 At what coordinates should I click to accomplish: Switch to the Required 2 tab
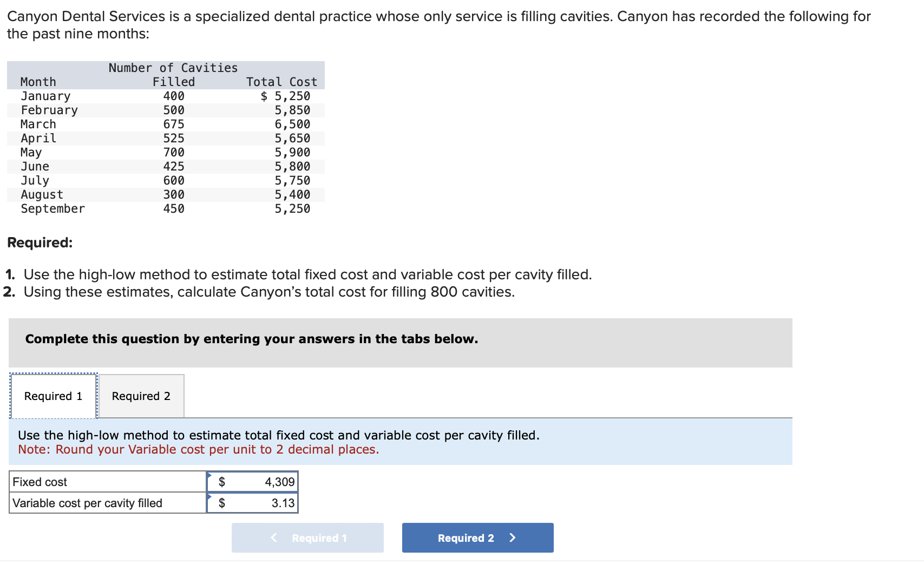point(141,396)
